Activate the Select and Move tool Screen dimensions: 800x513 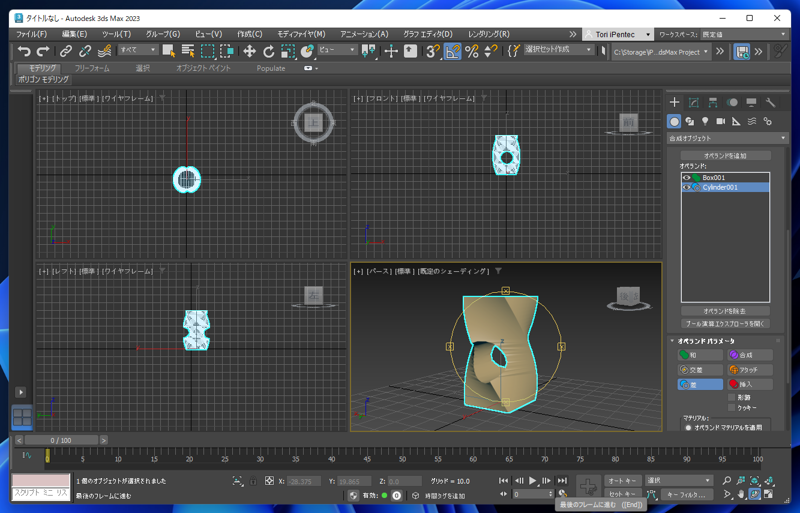249,51
